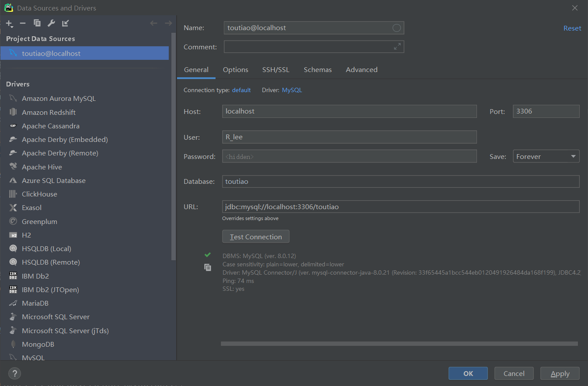This screenshot has height=386, width=588.
Task: Go back with the left arrow icon
Action: (x=153, y=23)
